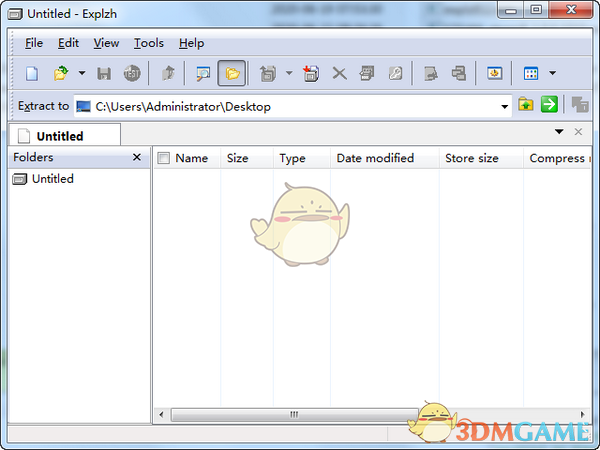Expand the Open archive dropdown arrow

[x=82, y=73]
